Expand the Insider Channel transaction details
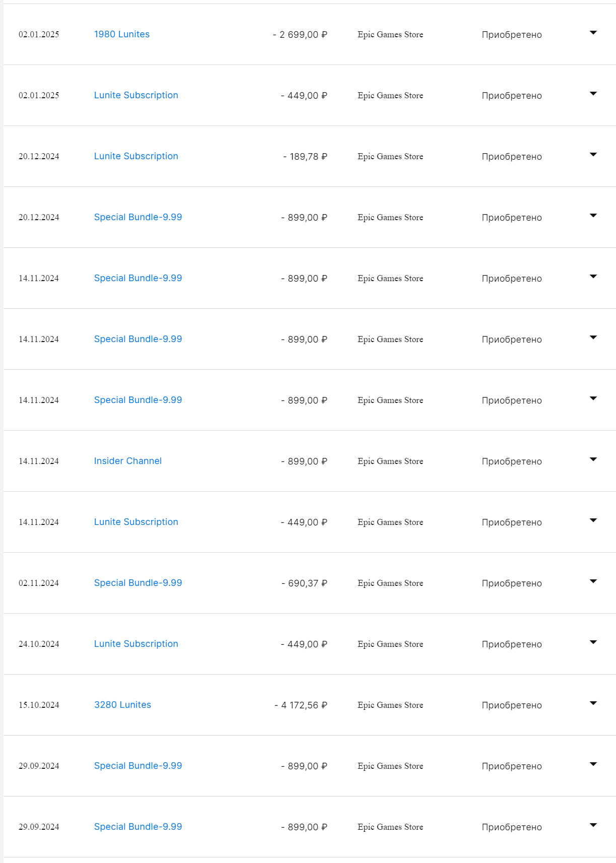Viewport: 616px width, 863px height. (593, 459)
